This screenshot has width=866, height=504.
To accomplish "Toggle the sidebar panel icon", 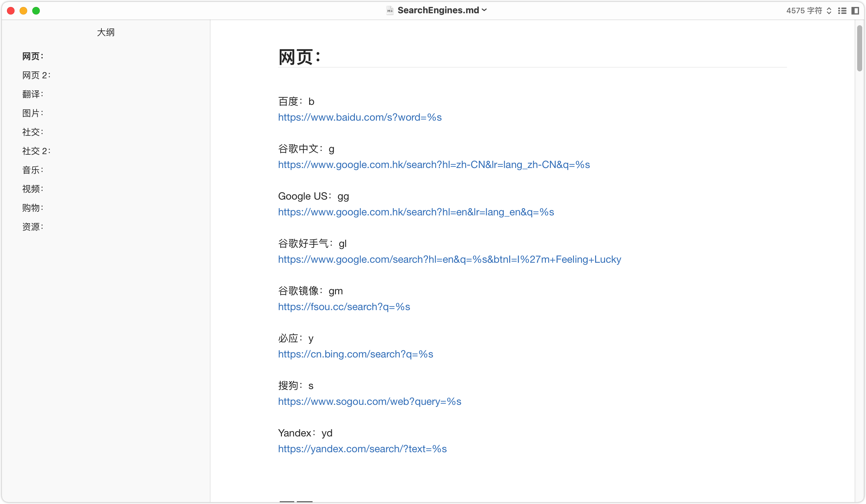I will (x=855, y=11).
